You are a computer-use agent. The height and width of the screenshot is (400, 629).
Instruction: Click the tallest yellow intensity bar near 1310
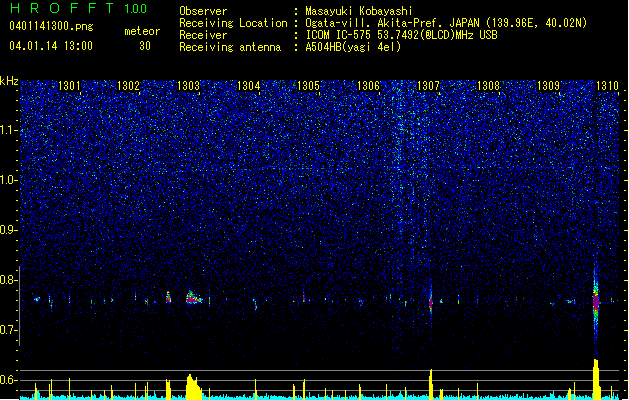pyautogui.click(x=596, y=379)
